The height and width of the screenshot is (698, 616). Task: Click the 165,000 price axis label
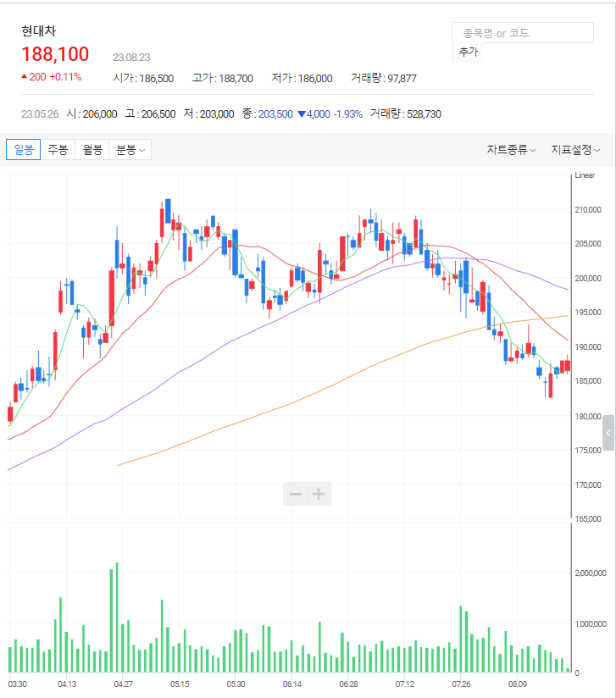point(588,519)
